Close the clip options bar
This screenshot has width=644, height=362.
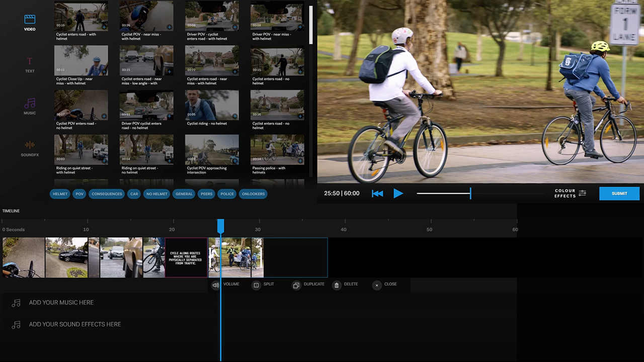(x=377, y=285)
